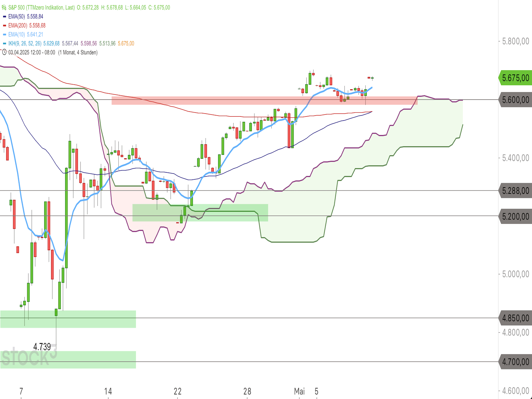Click the 4.600,00 axis label
532x399 pixels.
tap(516, 391)
